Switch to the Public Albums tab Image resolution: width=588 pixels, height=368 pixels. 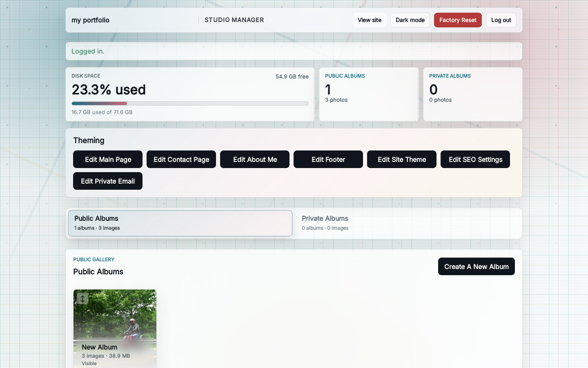click(x=180, y=223)
